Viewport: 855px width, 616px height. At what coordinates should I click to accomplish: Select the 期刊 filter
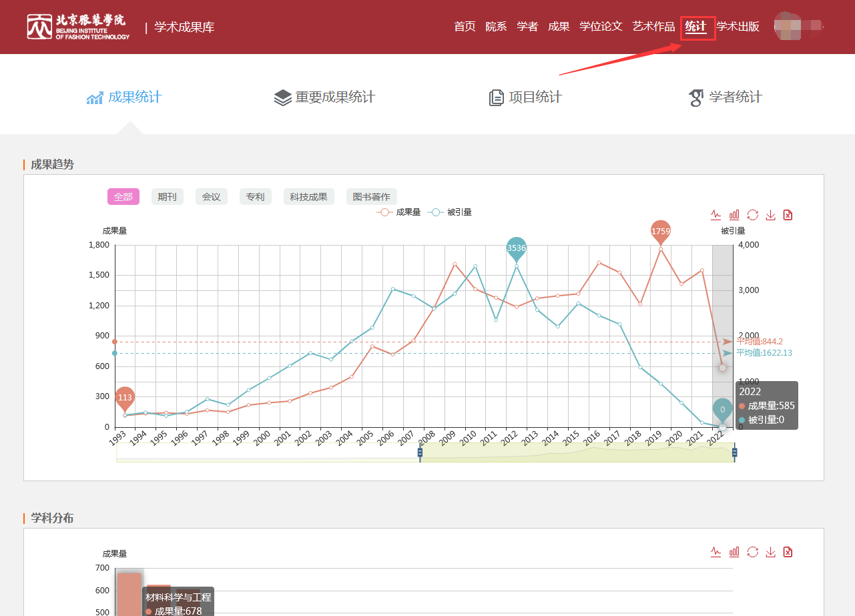click(x=168, y=197)
